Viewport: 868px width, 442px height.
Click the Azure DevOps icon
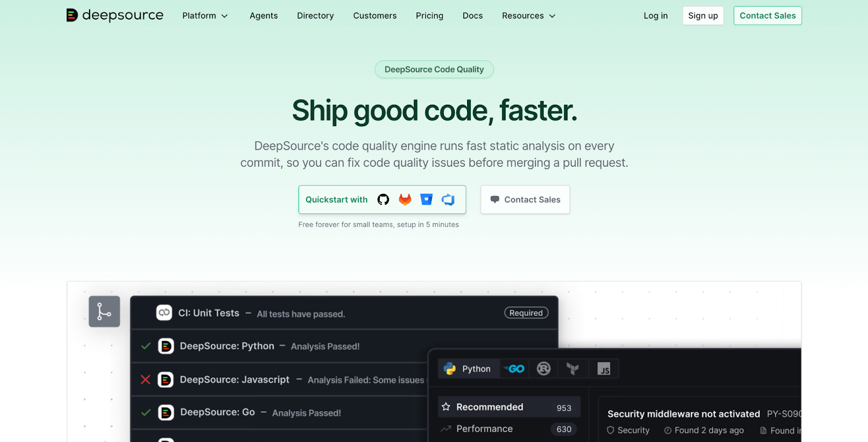(448, 200)
